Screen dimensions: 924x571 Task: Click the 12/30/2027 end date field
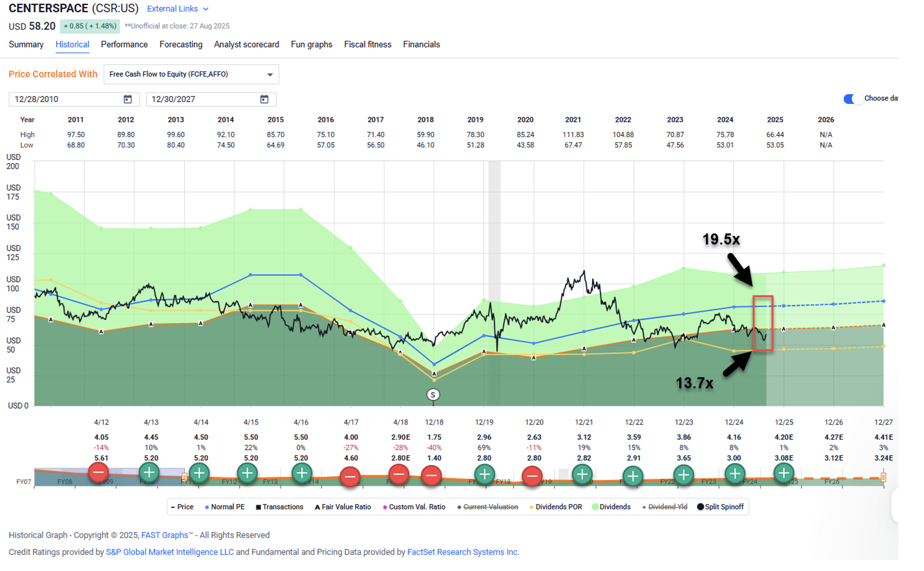pos(211,99)
